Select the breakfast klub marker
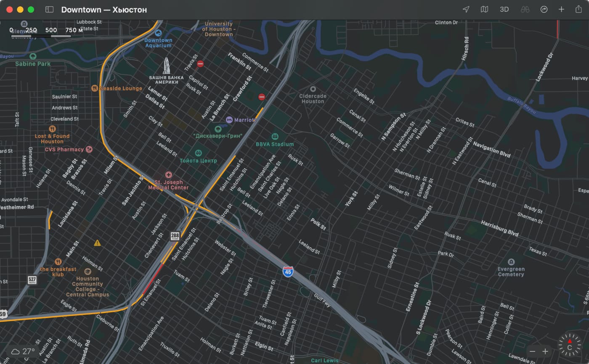Screen dimensions: 589x364 coord(58,261)
